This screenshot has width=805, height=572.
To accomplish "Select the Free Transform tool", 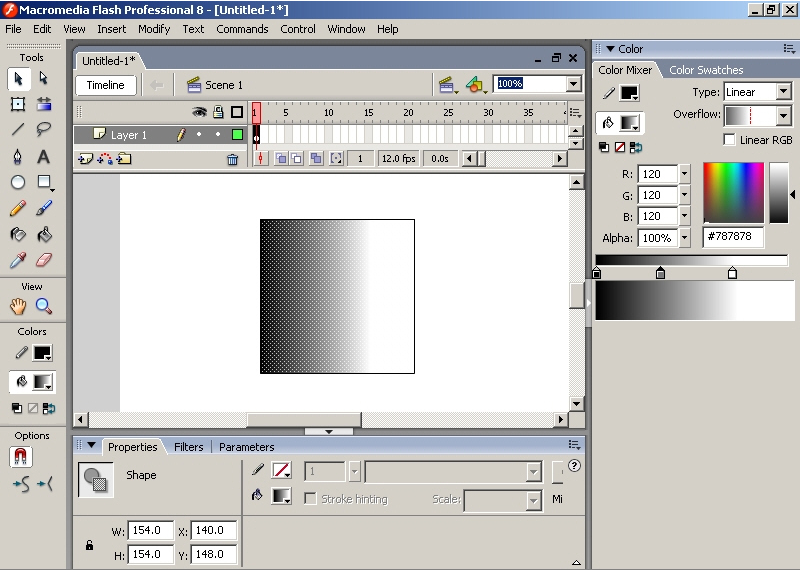I will point(18,104).
